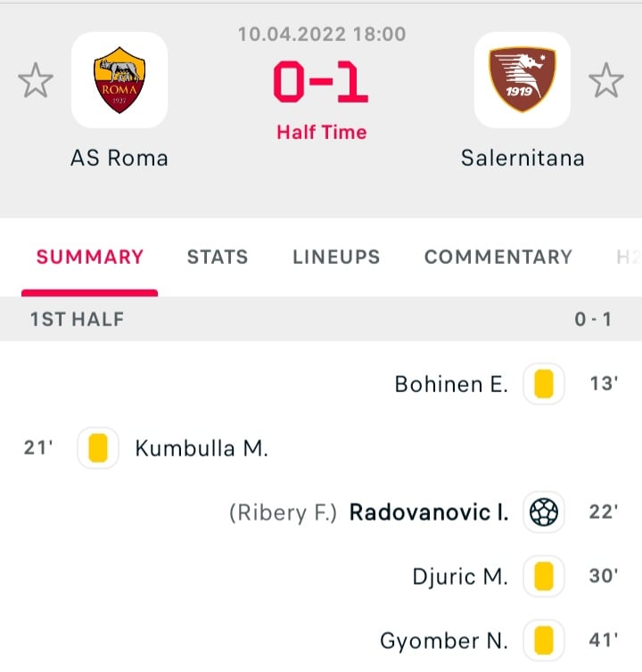The image size is (642, 672).
Task: Open the AS Roma team name
Action: [x=119, y=158]
